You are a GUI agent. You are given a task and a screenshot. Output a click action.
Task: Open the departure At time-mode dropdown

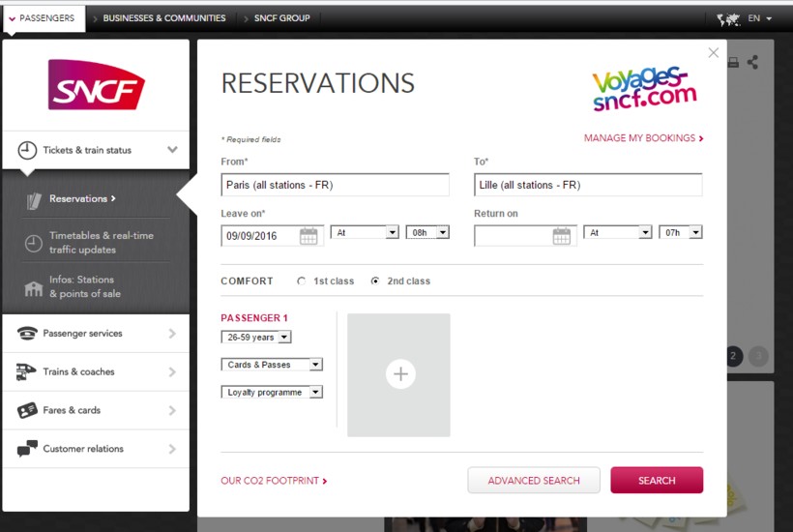pos(365,232)
